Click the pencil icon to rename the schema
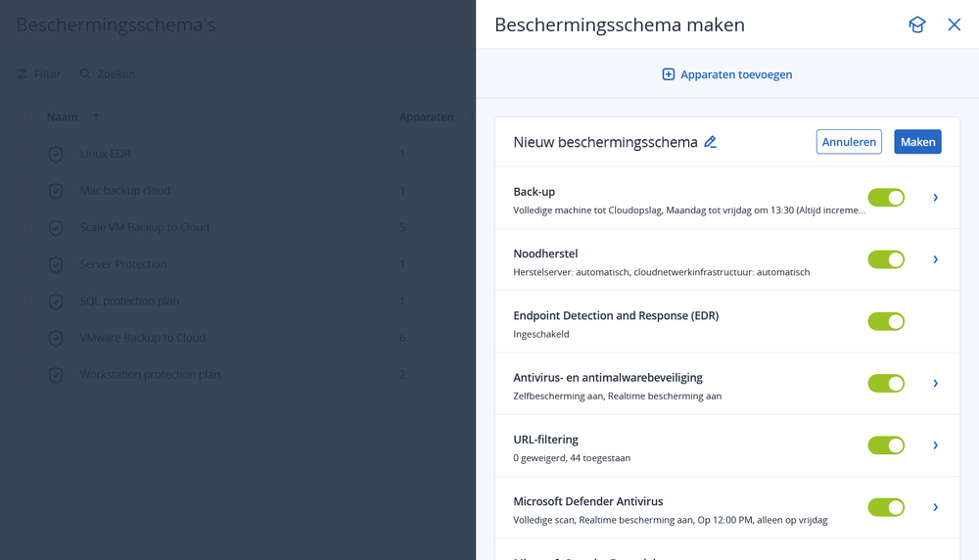This screenshot has width=979, height=560. [711, 142]
